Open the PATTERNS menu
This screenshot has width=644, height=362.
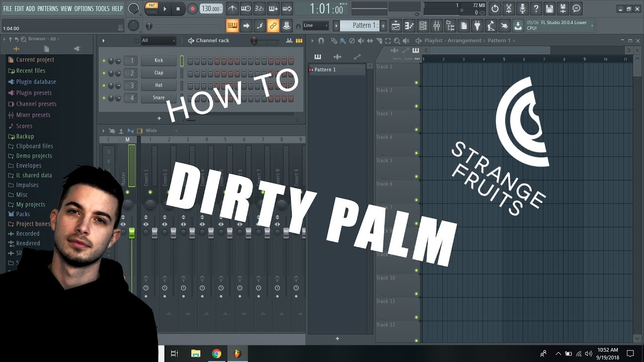[x=48, y=9]
